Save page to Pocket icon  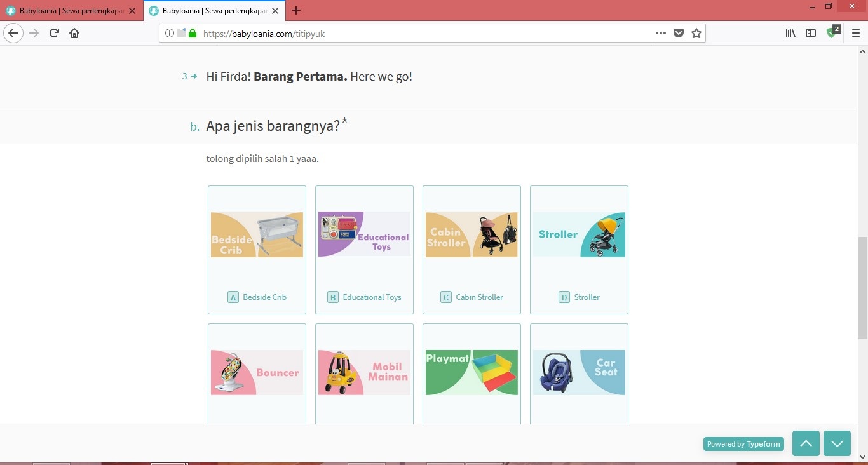pyautogui.click(x=679, y=34)
